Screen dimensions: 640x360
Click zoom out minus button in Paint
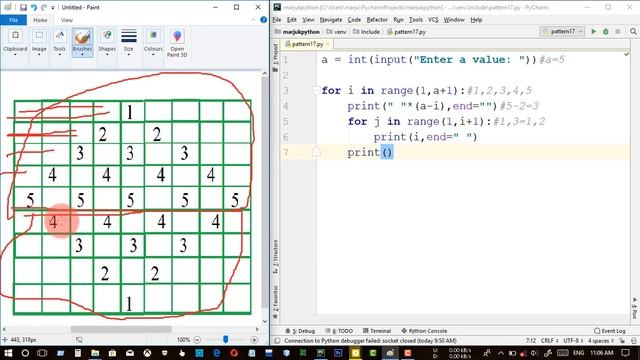(x=197, y=340)
